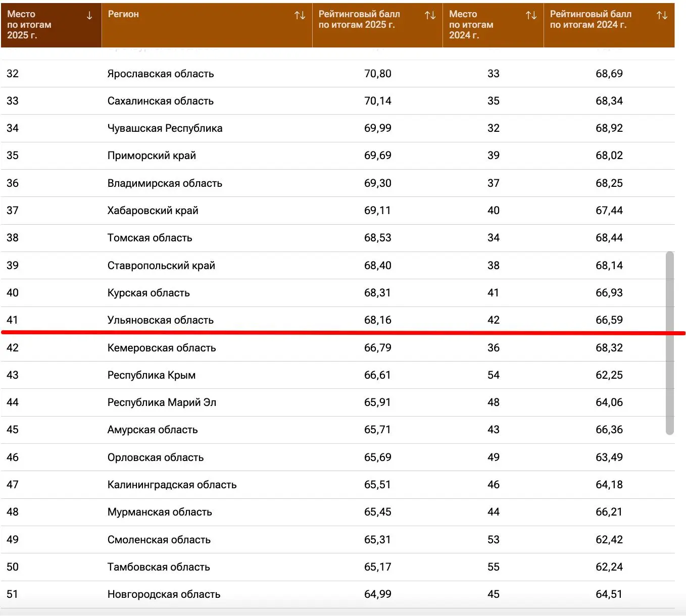Select 'Республика Крым' cell
The image size is (686, 616).
pyautogui.click(x=152, y=375)
